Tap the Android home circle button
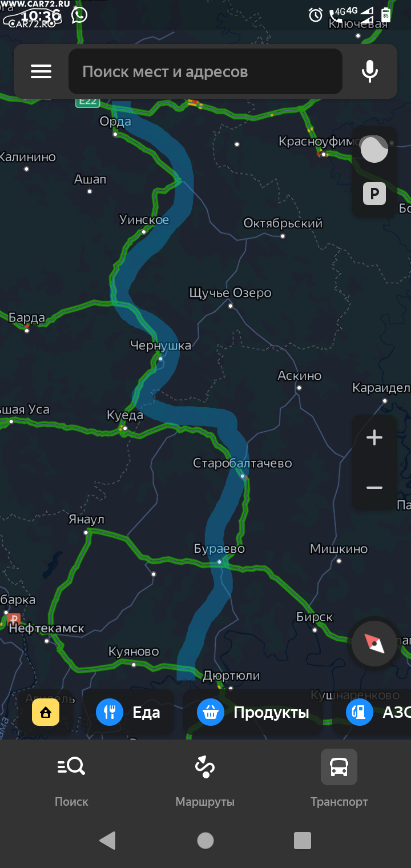411x868 pixels. point(205,840)
